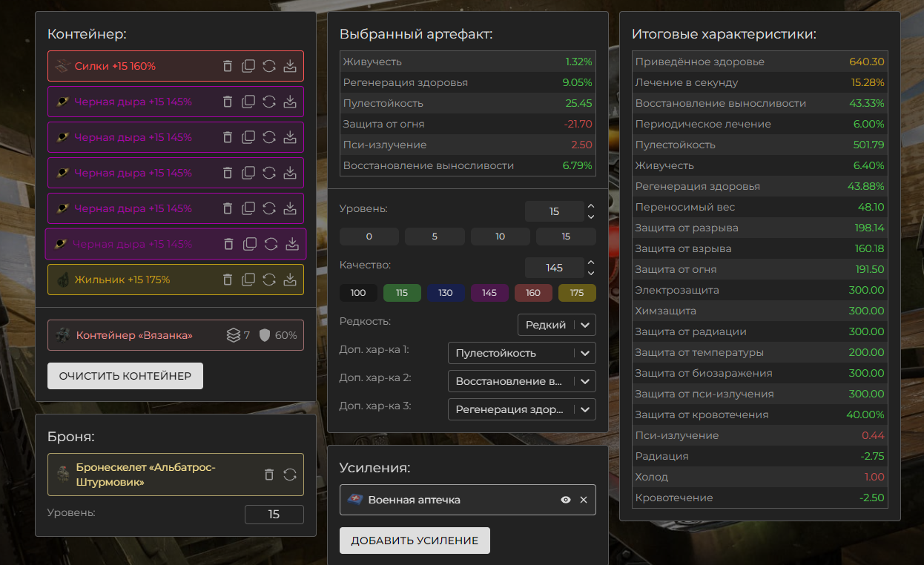Image resolution: width=924 pixels, height=565 pixels.
Task: Open Доп. хар-ка 1 Пулестойкость dropdown
Action: (521, 354)
